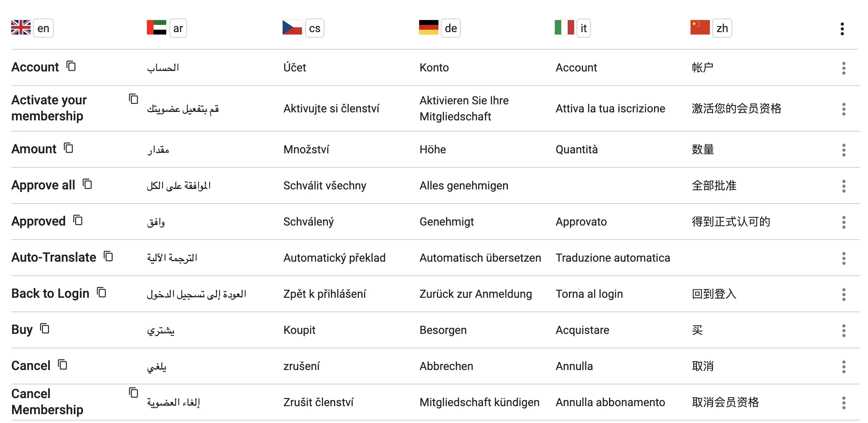868x423 pixels.
Task: Click the UK flag icon
Action: pos(21,28)
